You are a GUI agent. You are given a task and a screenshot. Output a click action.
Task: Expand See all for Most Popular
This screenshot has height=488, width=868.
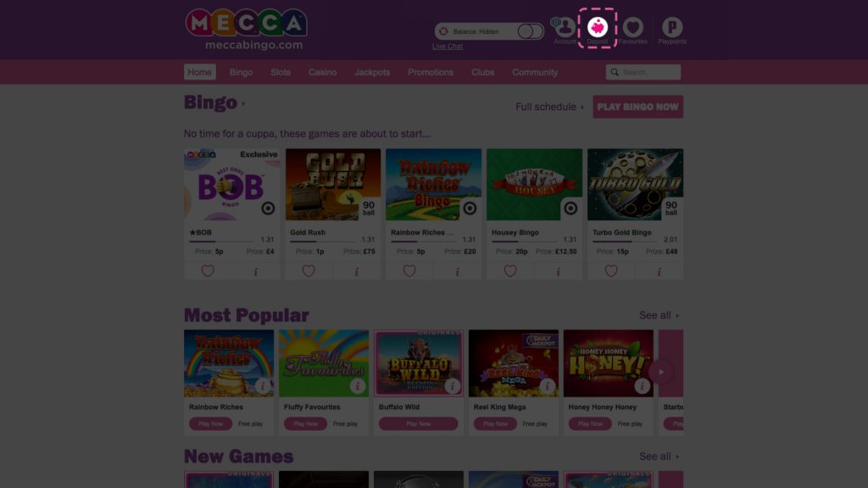coord(659,315)
